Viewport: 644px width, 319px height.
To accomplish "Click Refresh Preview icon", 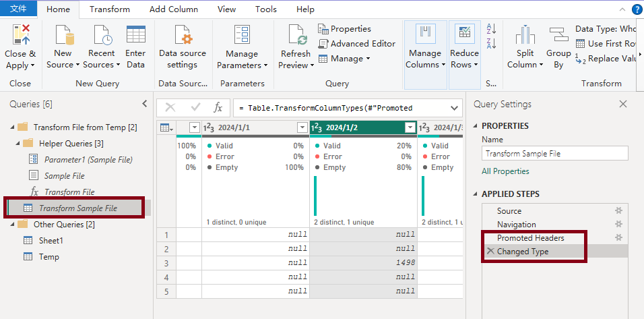I will [x=298, y=34].
